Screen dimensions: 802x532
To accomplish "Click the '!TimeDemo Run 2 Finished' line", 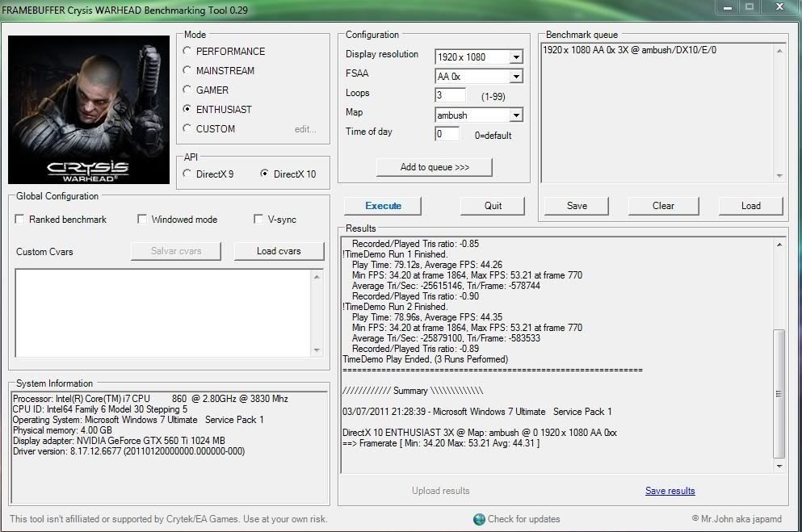I will (x=395, y=307).
